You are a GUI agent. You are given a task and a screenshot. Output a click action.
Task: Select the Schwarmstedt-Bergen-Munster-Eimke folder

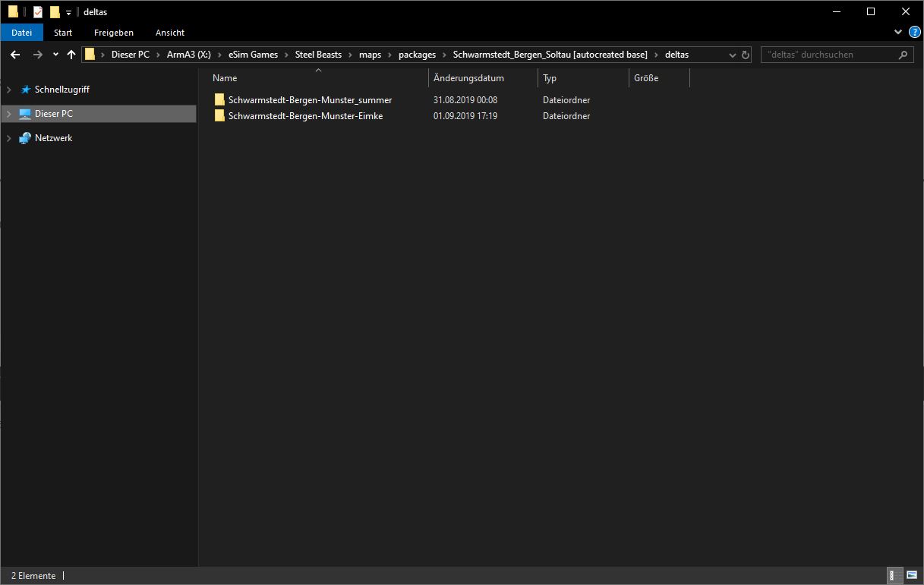click(x=305, y=116)
